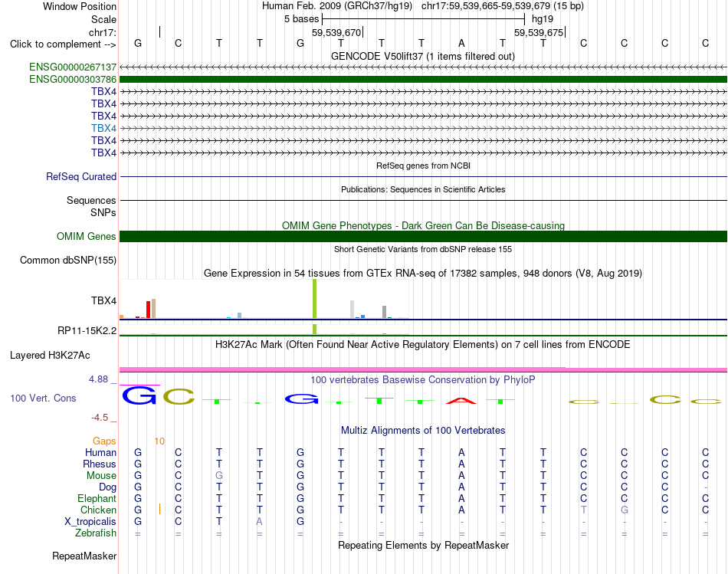Open the GENCODE V50lift37 track title
Image resolution: width=728 pixels, height=574 pixels.
coord(422,57)
